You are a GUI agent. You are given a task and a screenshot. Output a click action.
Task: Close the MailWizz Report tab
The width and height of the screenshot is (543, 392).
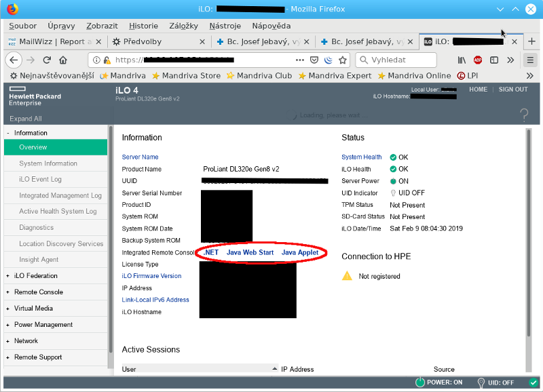click(98, 42)
